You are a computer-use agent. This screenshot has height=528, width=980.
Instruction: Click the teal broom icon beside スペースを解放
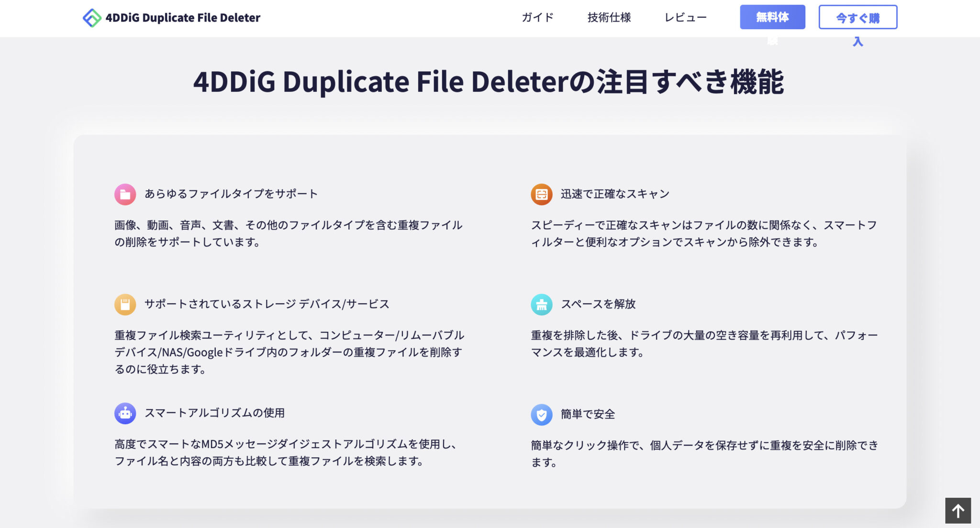(542, 304)
